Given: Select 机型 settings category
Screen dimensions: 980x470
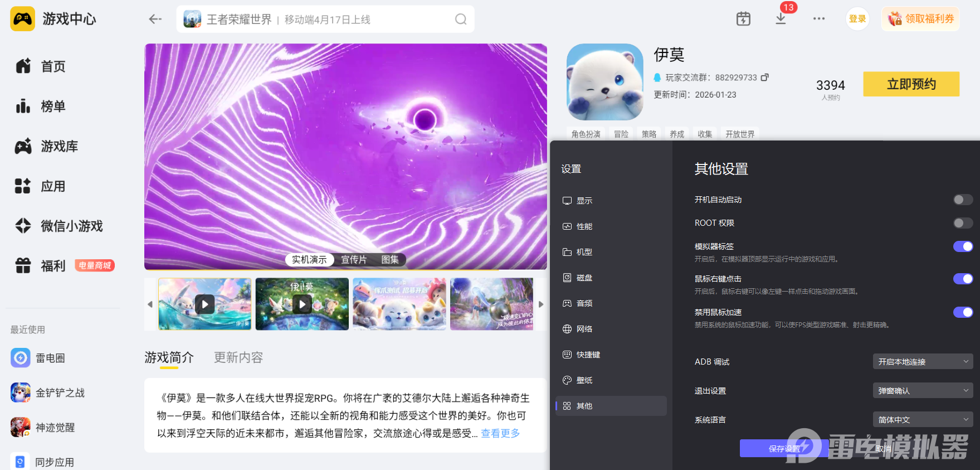Looking at the screenshot, I should (611, 252).
